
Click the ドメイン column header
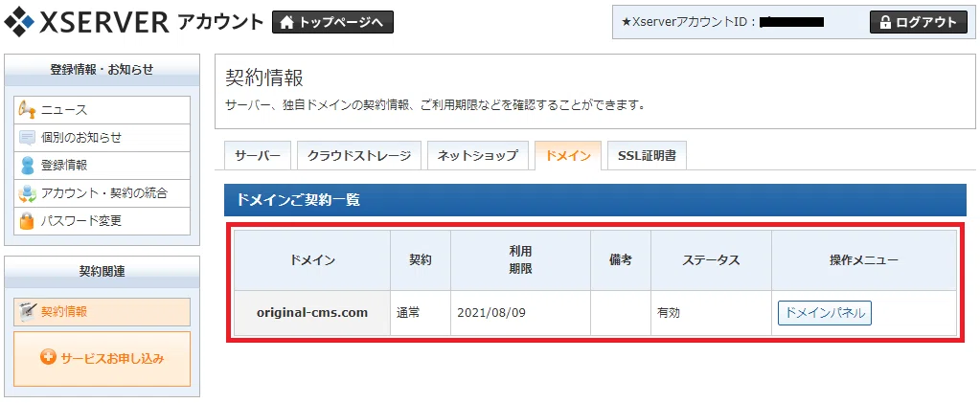tap(312, 260)
